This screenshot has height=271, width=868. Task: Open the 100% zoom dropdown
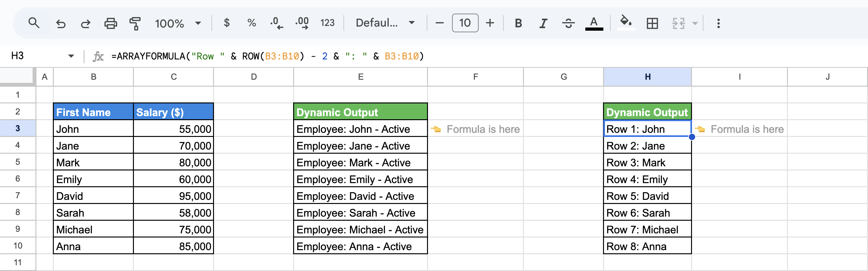tap(178, 23)
